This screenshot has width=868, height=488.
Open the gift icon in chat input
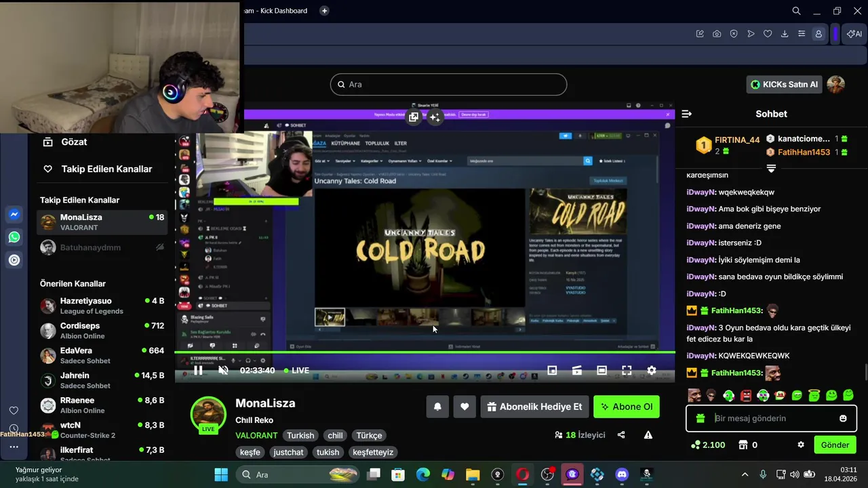point(700,418)
